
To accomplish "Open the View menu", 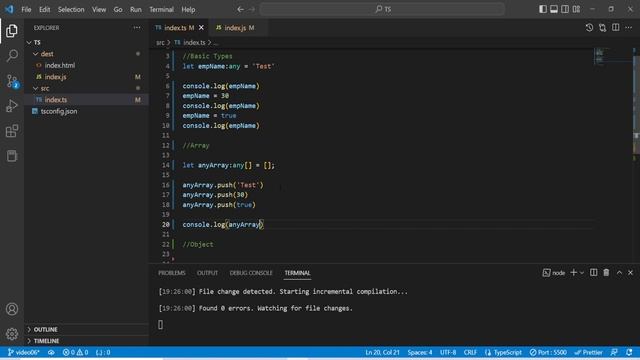I will [x=99, y=9].
